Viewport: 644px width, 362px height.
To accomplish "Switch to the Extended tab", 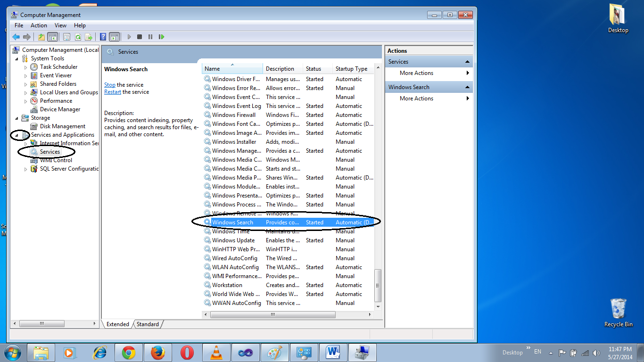I will [x=118, y=324].
